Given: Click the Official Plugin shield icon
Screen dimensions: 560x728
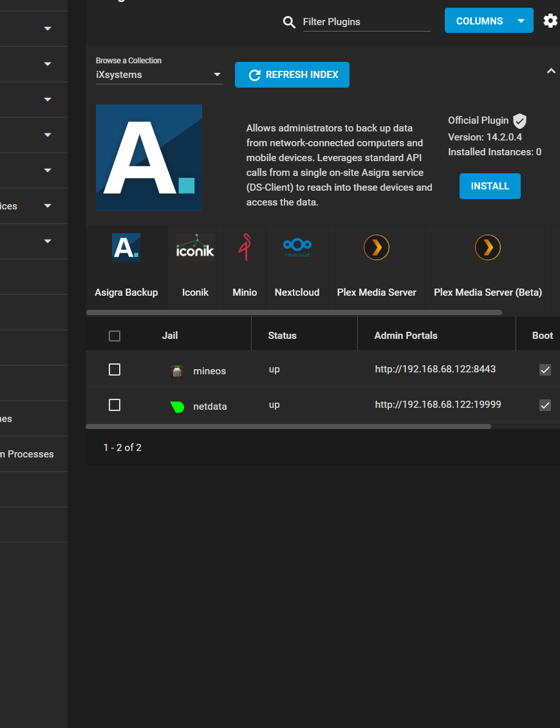Looking at the screenshot, I should pos(519,120).
